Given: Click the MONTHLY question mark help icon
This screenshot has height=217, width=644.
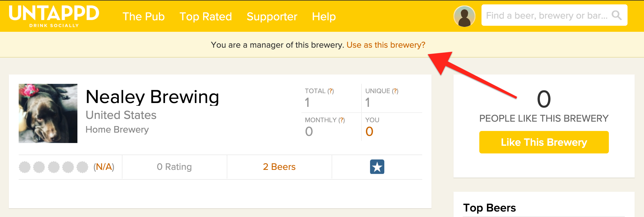Looking at the screenshot, I should coord(341,120).
